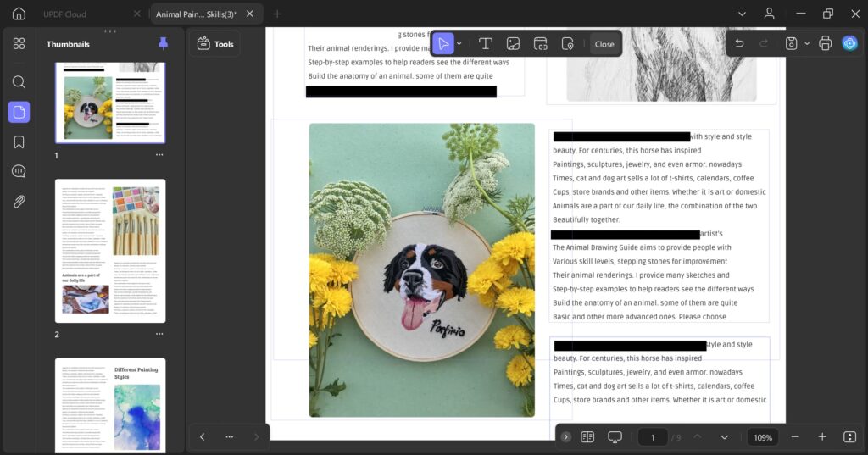The height and width of the screenshot is (455, 868).
Task: Open the page 1 thumbnail options menu
Action: 159,155
